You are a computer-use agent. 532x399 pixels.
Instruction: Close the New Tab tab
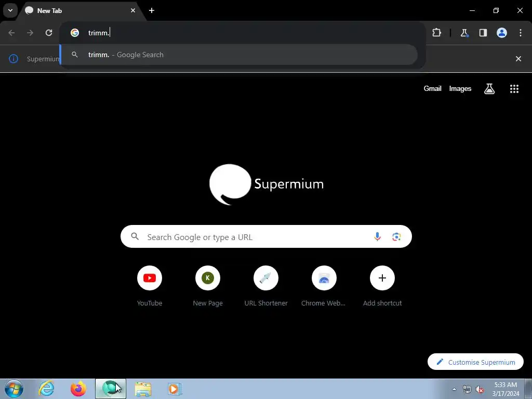tap(133, 10)
